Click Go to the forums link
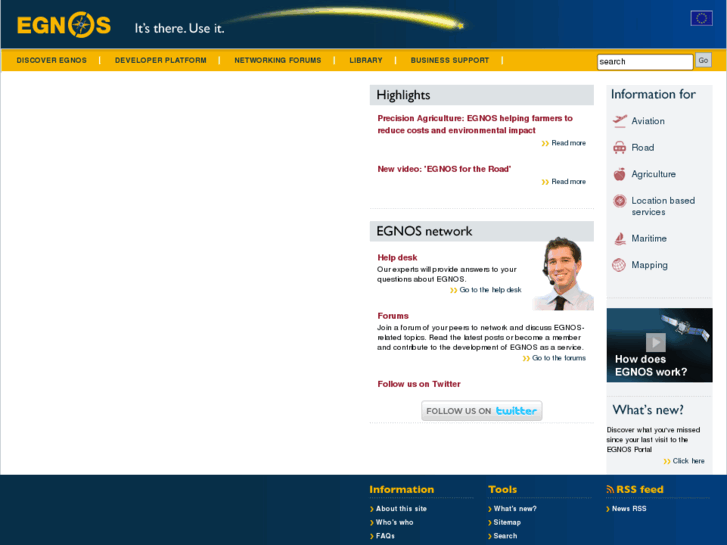 559,358
